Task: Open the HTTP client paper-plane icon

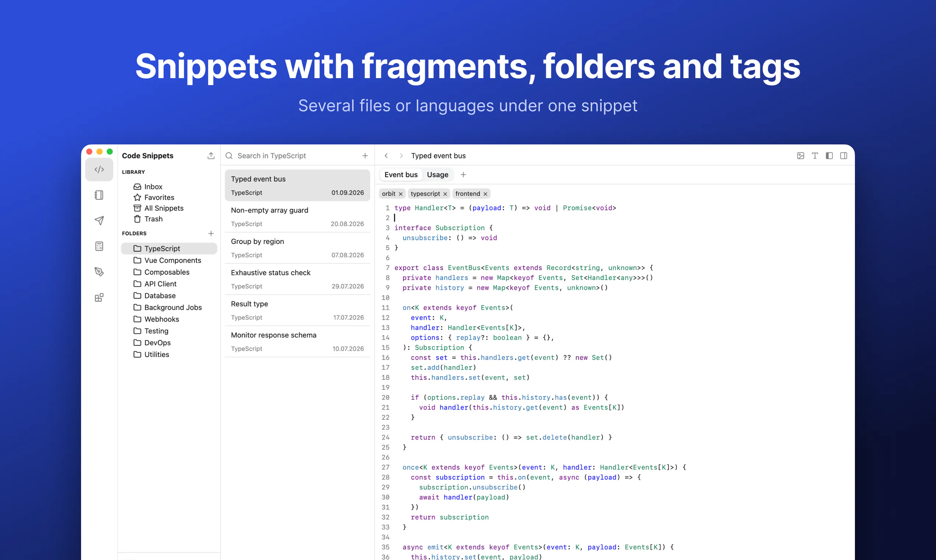Action: [x=99, y=220]
